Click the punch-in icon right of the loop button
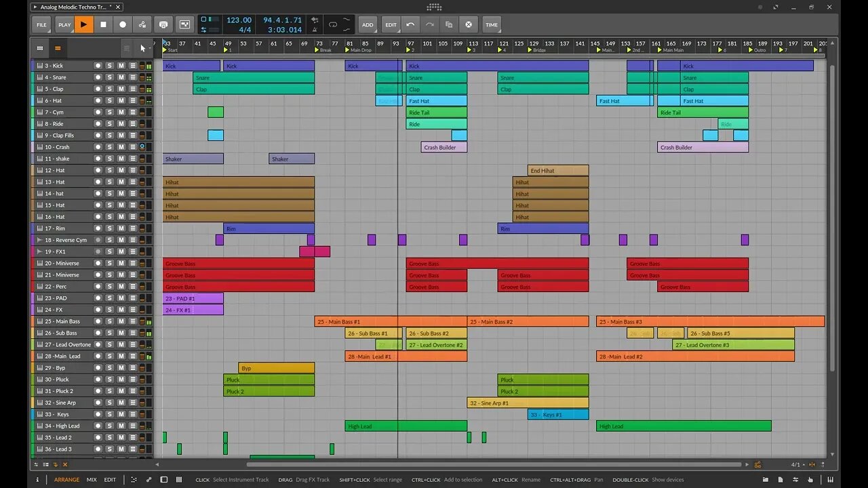 [x=347, y=20]
